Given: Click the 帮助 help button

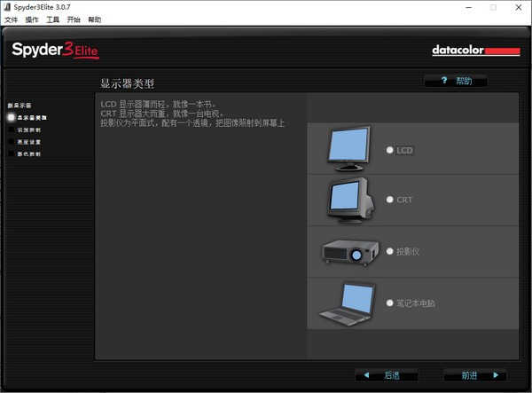Looking at the screenshot, I should click(x=456, y=81).
